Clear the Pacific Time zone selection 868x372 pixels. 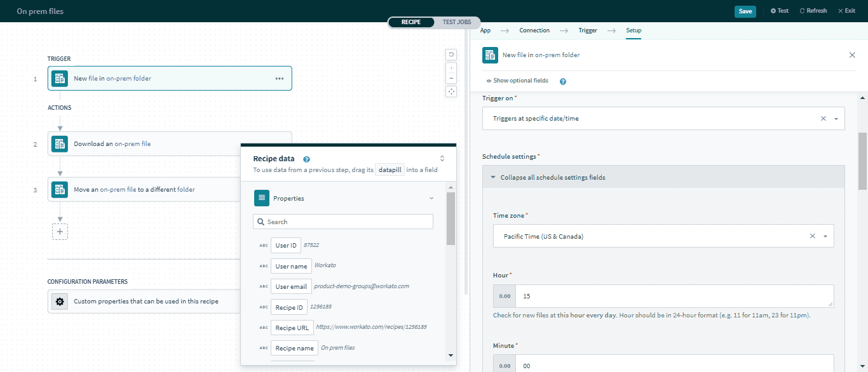[x=812, y=236]
